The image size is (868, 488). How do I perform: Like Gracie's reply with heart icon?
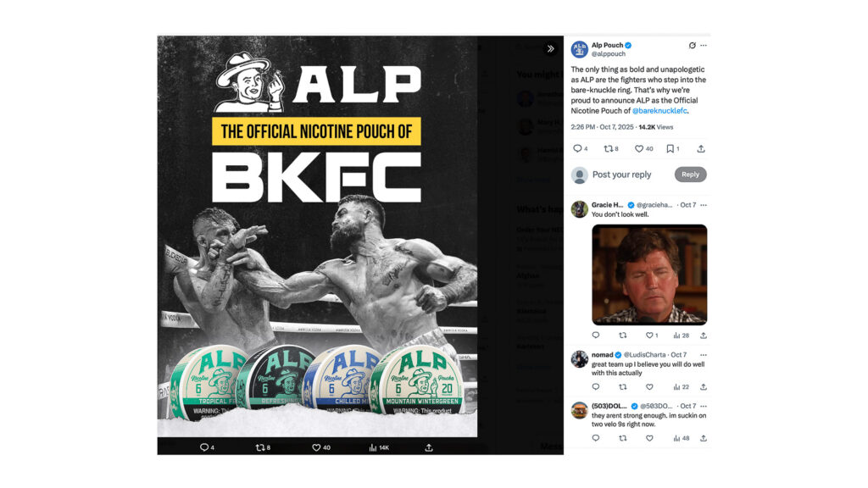pyautogui.click(x=652, y=335)
